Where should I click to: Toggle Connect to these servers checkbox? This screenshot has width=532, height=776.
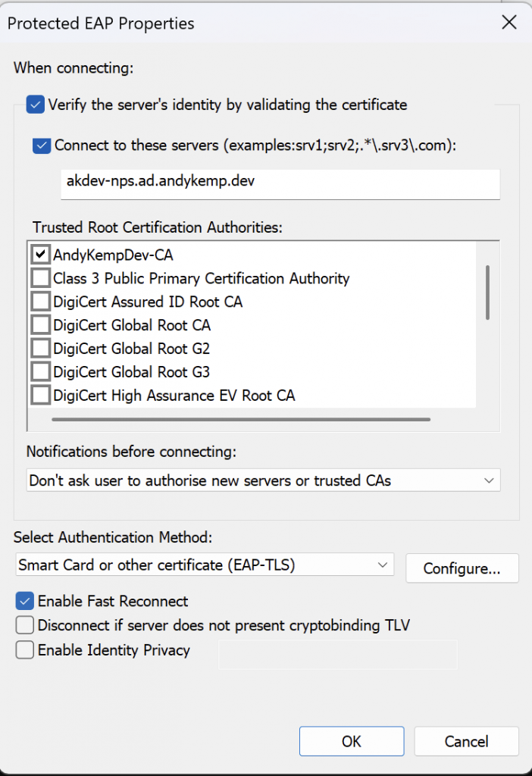click(42, 145)
